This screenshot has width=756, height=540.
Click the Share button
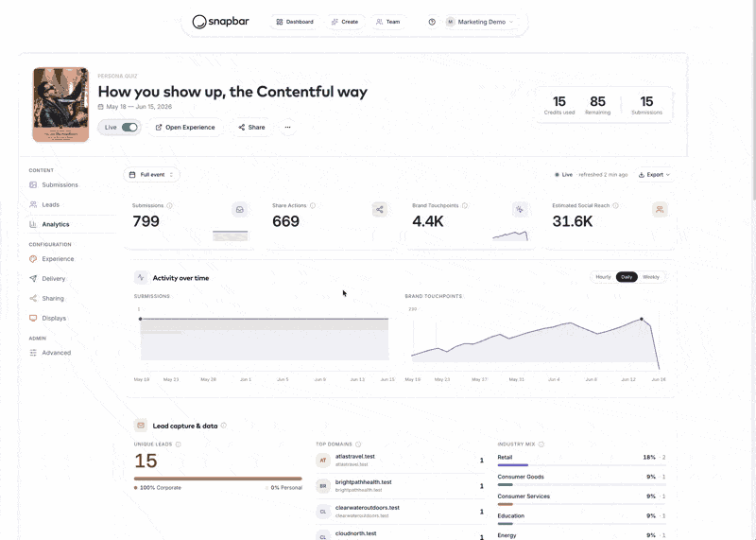[251, 128]
